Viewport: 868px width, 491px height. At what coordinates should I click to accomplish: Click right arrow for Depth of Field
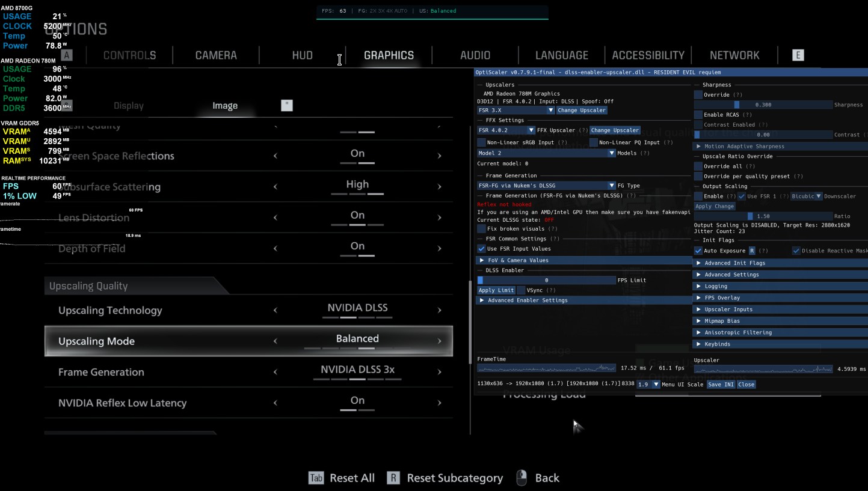439,248
